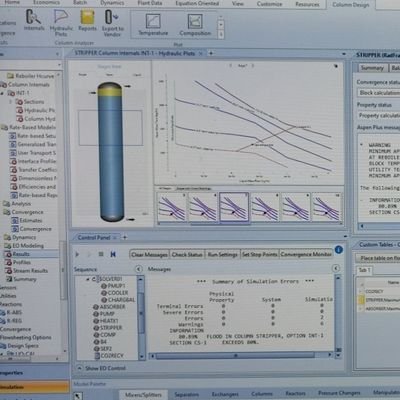The height and width of the screenshot is (400, 400).
Task: Click the Messages vertical scrollbar down arrow
Action: [338, 356]
